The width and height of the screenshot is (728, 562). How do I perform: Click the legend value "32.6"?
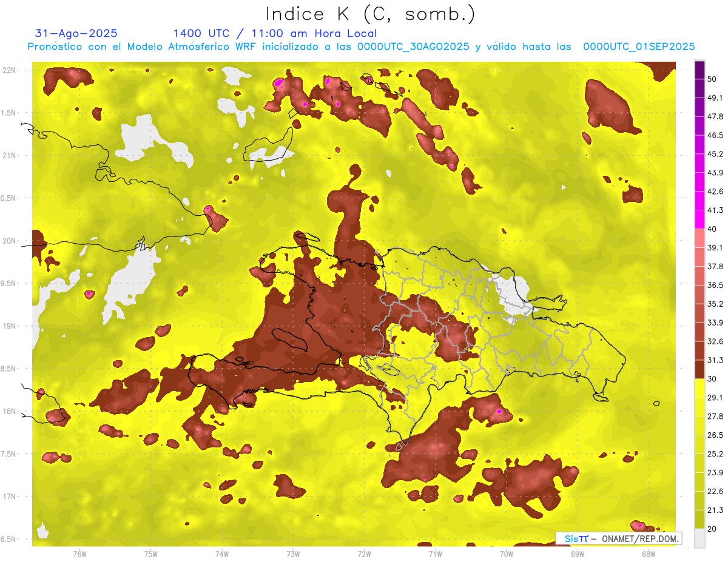715,341
